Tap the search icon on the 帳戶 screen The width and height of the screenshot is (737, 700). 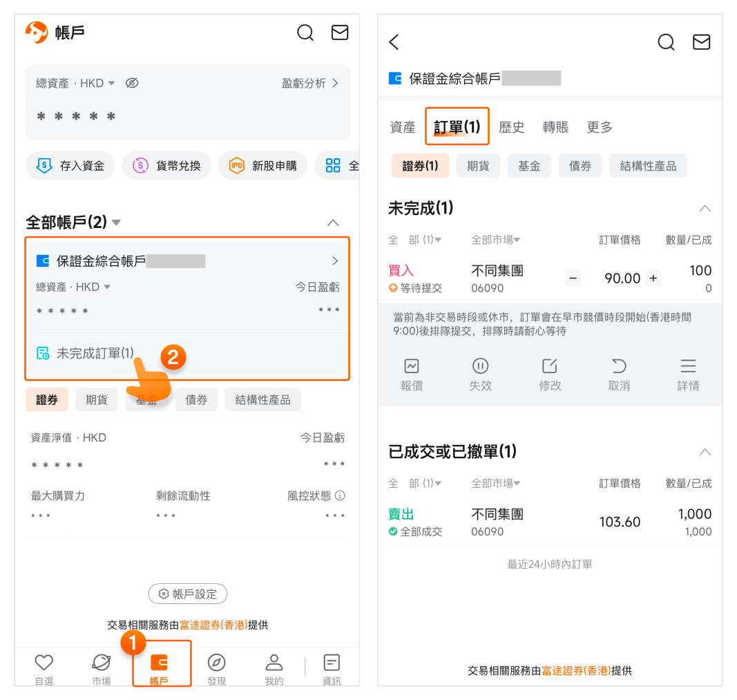coord(305,32)
